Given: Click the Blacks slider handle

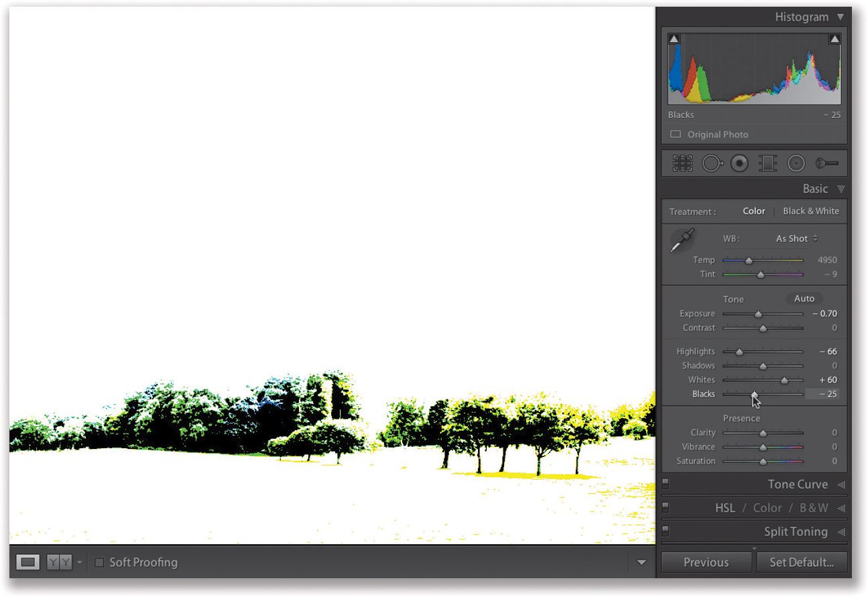Looking at the screenshot, I should click(x=754, y=395).
